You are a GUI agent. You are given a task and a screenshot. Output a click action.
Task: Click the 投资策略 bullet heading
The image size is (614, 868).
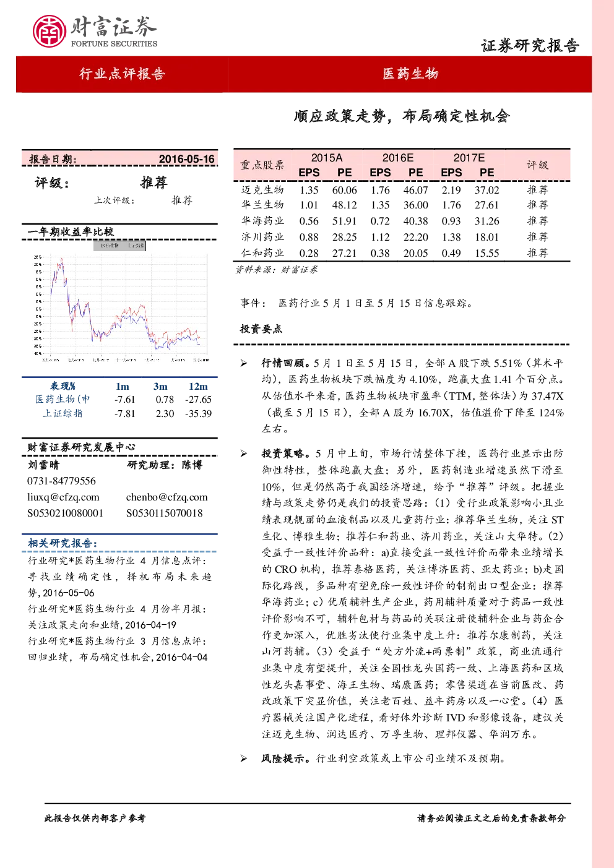(x=286, y=453)
